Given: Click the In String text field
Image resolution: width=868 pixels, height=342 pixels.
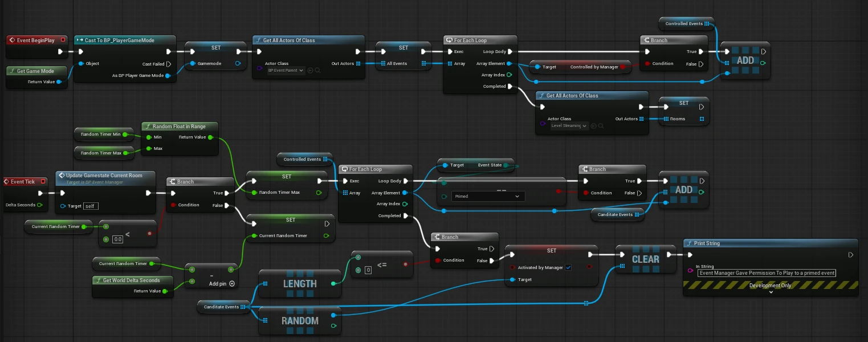Looking at the screenshot, I should coord(767,273).
